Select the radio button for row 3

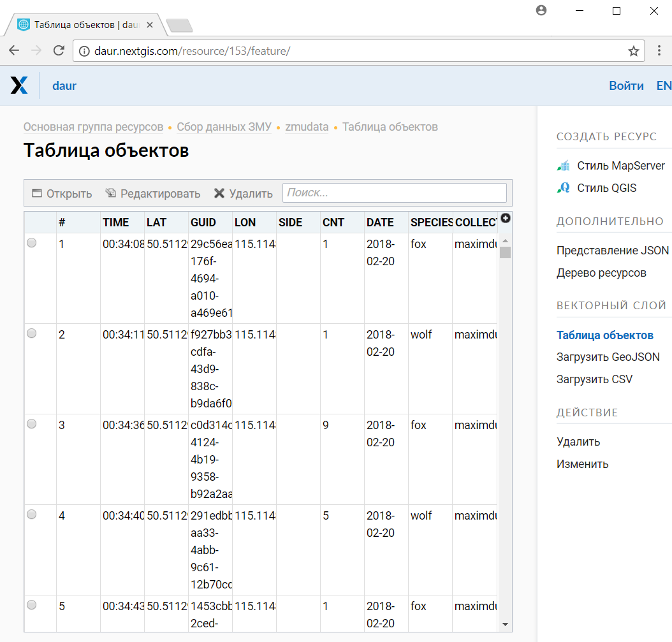pyautogui.click(x=32, y=424)
